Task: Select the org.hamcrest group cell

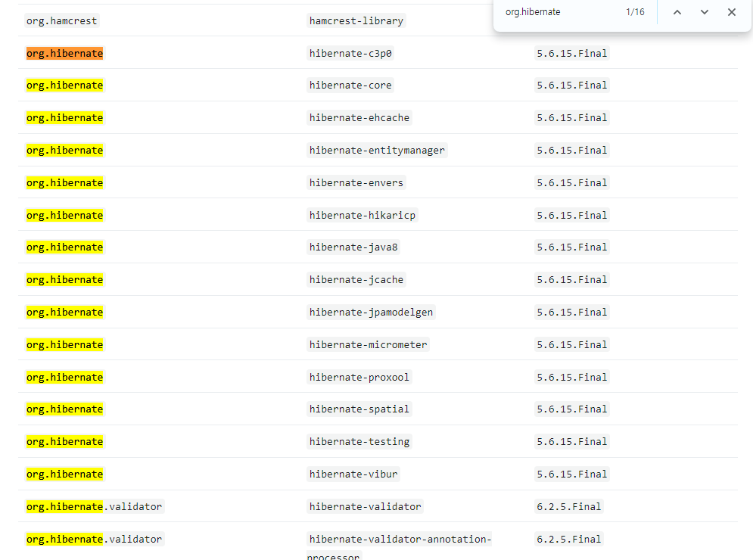Action: [x=62, y=20]
